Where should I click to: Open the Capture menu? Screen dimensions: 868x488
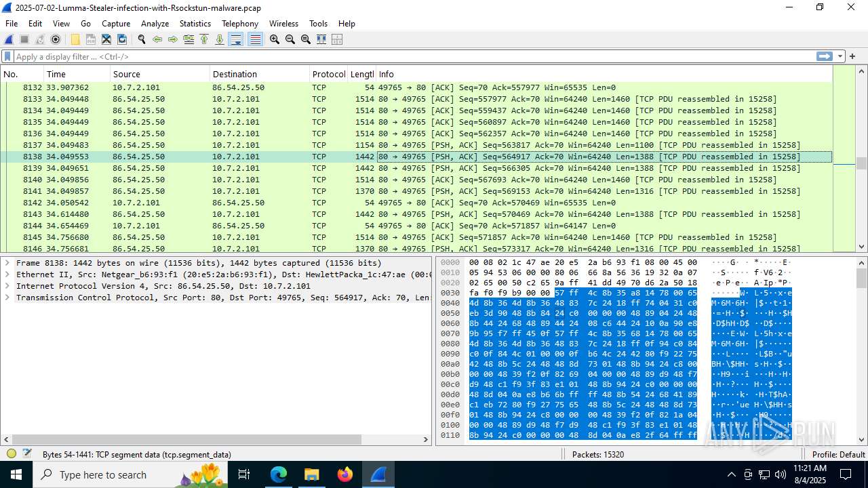[116, 24]
